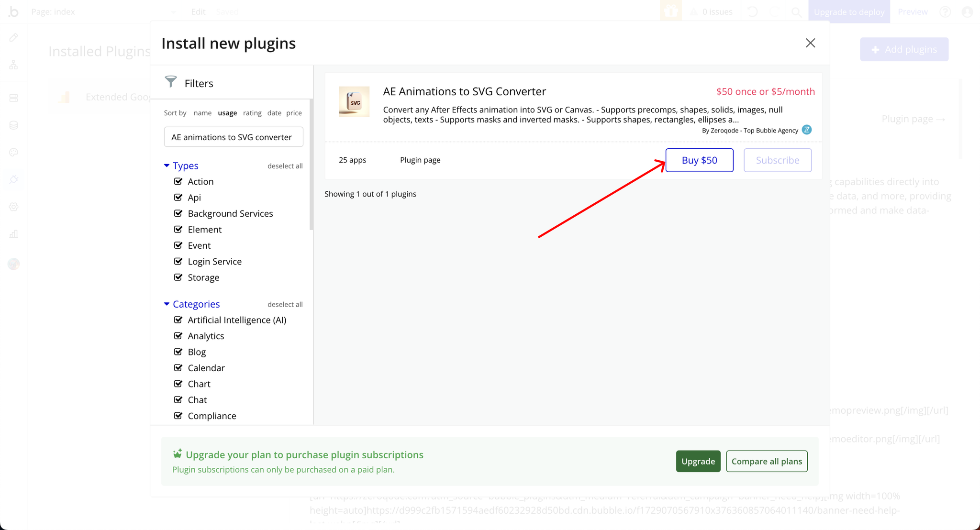980x530 pixels.
Task: Click the undo arrow icon
Action: click(x=752, y=11)
